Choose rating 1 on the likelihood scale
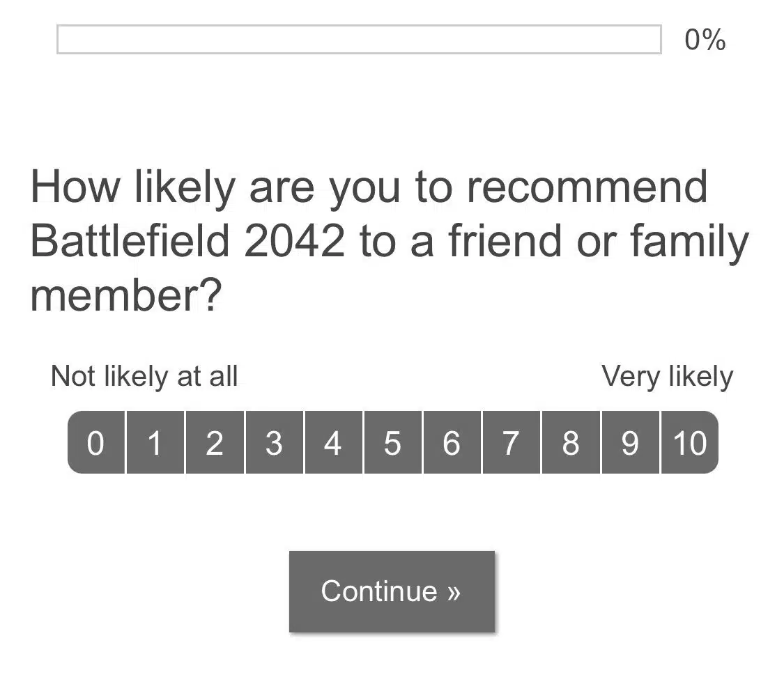This screenshot has height=693, width=784. pyautogui.click(x=155, y=443)
